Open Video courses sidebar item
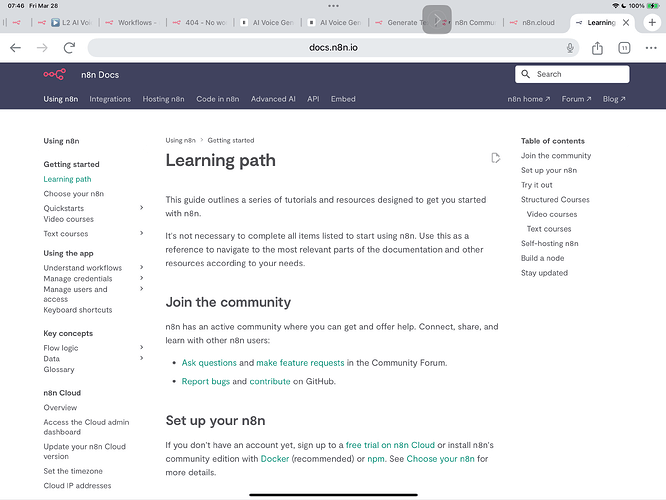Viewport: 666px width, 500px height. click(68, 219)
